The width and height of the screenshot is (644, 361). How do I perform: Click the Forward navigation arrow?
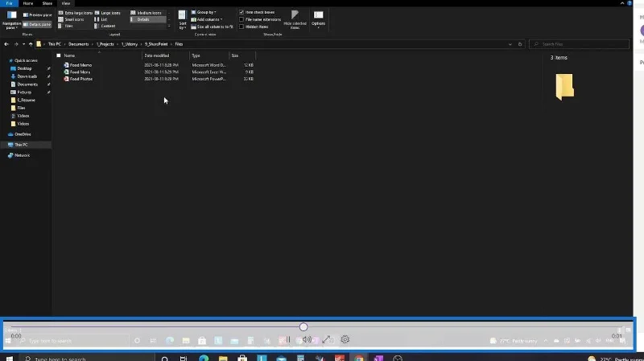(x=16, y=44)
